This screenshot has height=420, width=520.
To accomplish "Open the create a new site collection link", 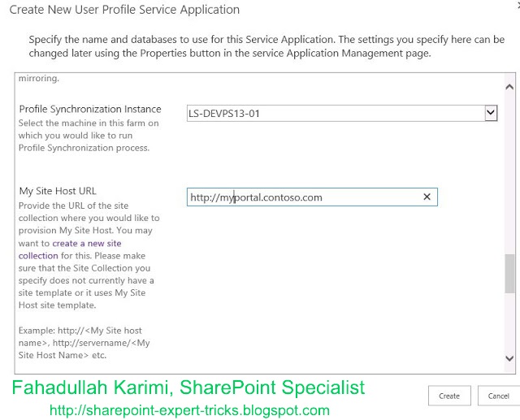I will click(x=70, y=249).
